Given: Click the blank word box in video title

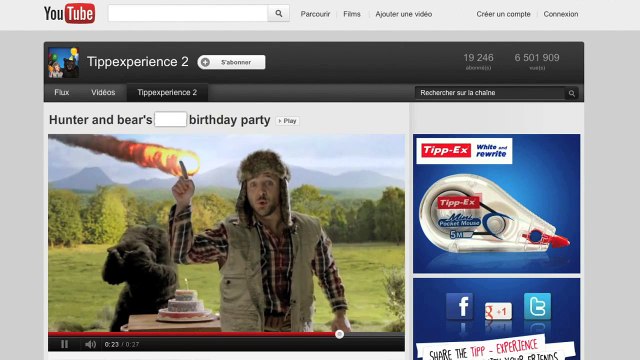Looking at the screenshot, I should [x=171, y=120].
